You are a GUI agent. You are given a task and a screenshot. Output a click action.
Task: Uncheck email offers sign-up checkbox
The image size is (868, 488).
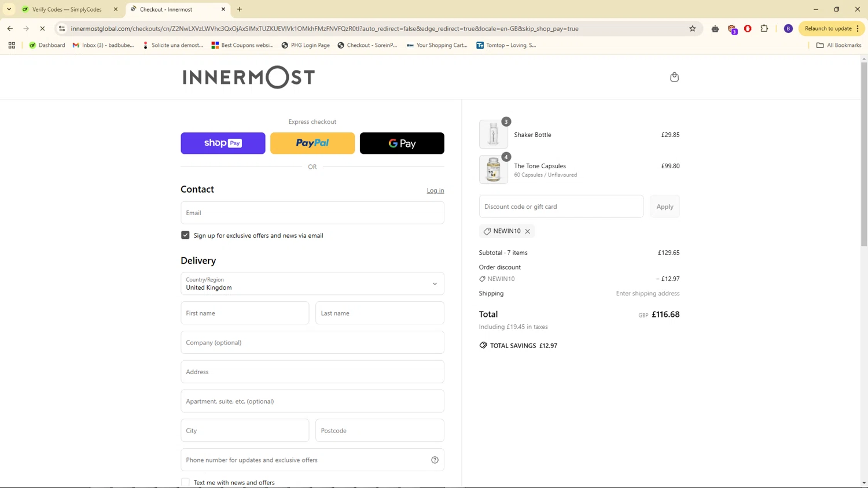click(x=185, y=235)
